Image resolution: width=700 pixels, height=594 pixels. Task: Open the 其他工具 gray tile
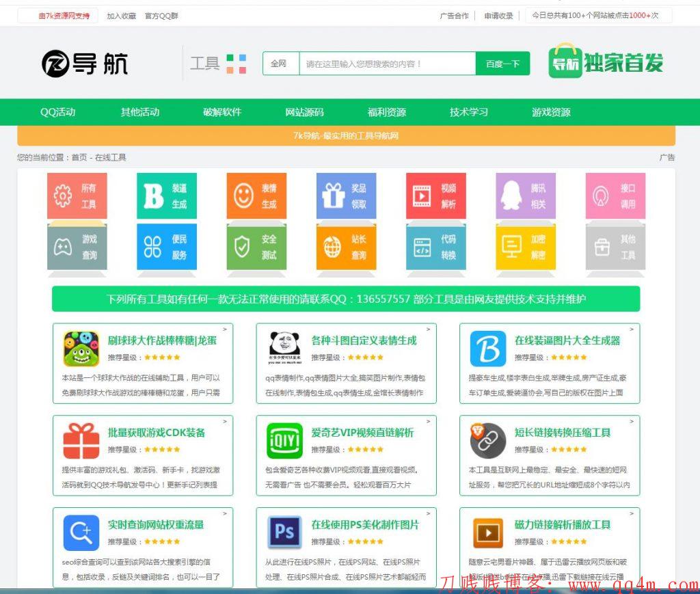615,247
